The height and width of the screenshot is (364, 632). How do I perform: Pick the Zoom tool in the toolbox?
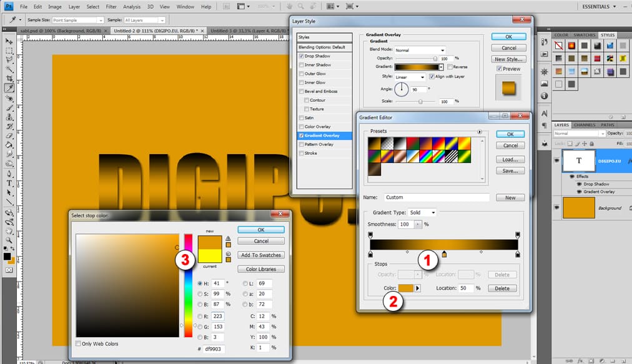tap(10, 240)
